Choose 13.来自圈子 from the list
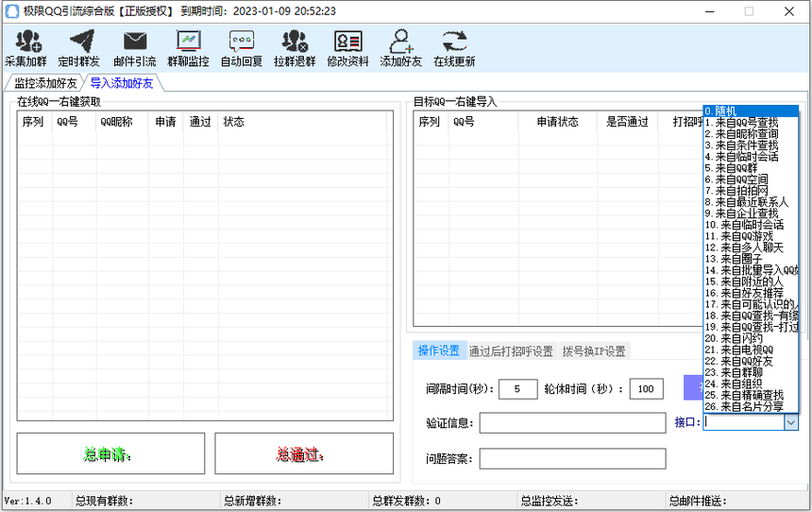 (x=751, y=259)
